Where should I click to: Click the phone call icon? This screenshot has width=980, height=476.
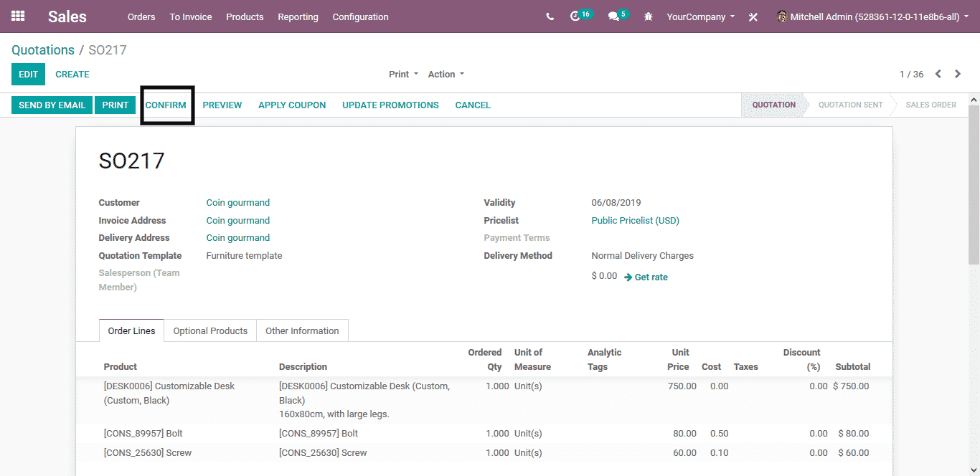(x=550, y=16)
